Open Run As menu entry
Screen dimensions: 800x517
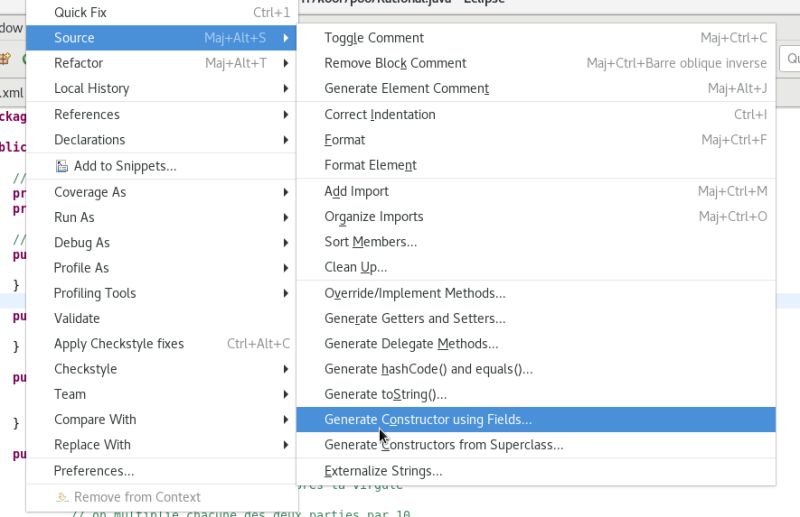(x=161, y=217)
